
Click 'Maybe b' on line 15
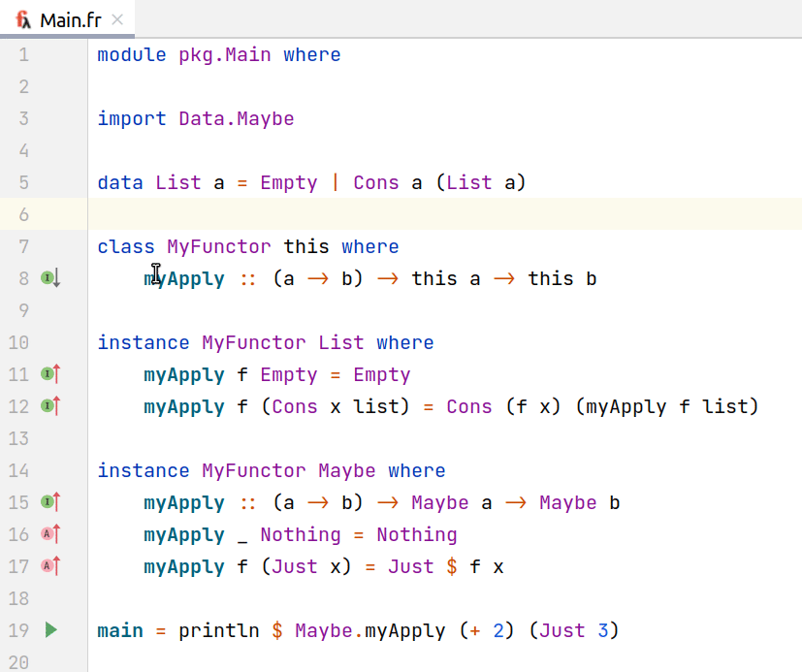click(580, 502)
